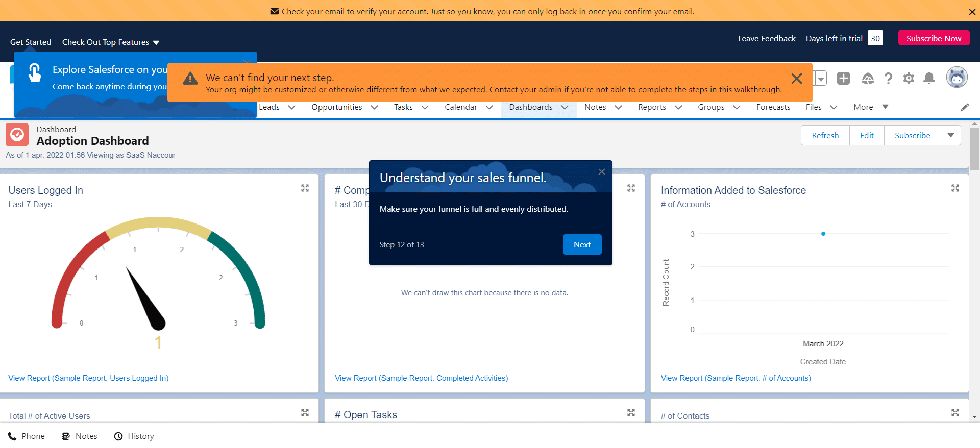Viewport: 980px width, 448px height.
Task: Expand the Total # of Active Users widget
Action: (305, 412)
